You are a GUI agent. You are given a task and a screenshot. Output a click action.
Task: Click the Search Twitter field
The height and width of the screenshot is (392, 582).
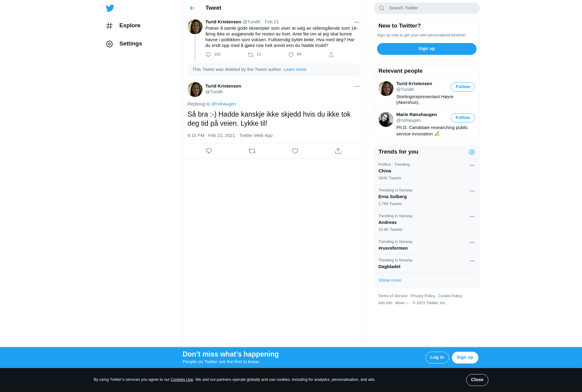click(x=426, y=8)
